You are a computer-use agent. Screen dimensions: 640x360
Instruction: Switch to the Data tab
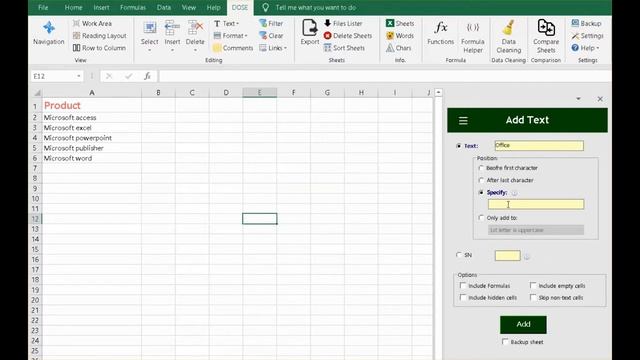[164, 7]
